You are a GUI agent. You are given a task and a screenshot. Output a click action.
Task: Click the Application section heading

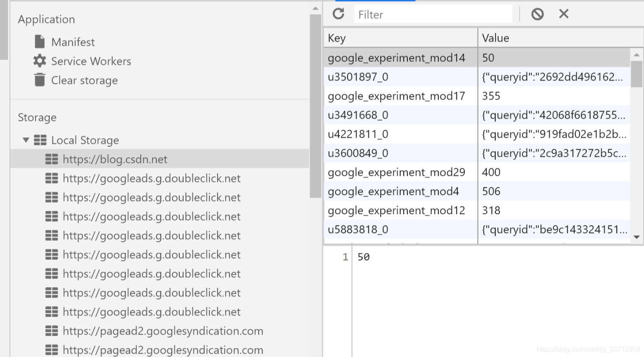tap(47, 20)
